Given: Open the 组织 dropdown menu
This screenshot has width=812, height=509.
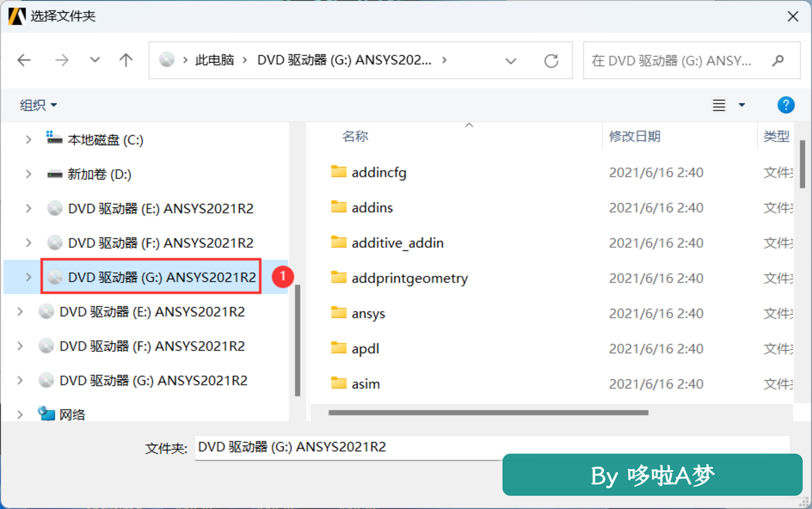Looking at the screenshot, I should 38,105.
